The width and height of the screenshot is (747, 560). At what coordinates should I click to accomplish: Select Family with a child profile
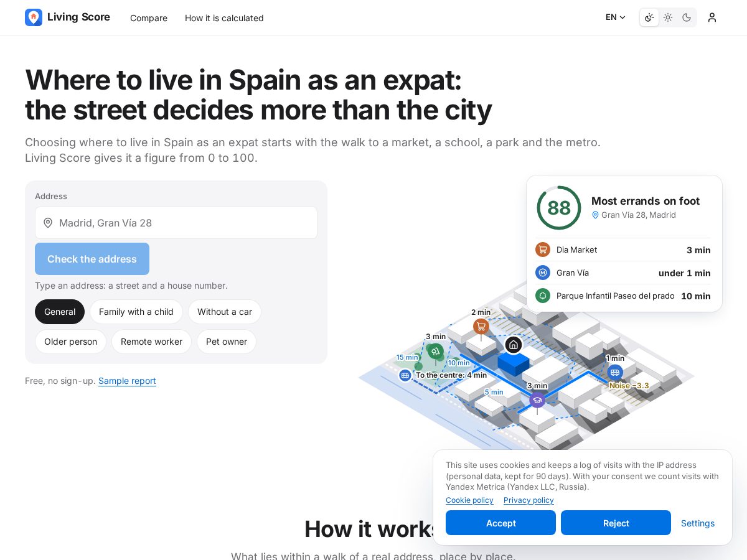pyautogui.click(x=136, y=312)
